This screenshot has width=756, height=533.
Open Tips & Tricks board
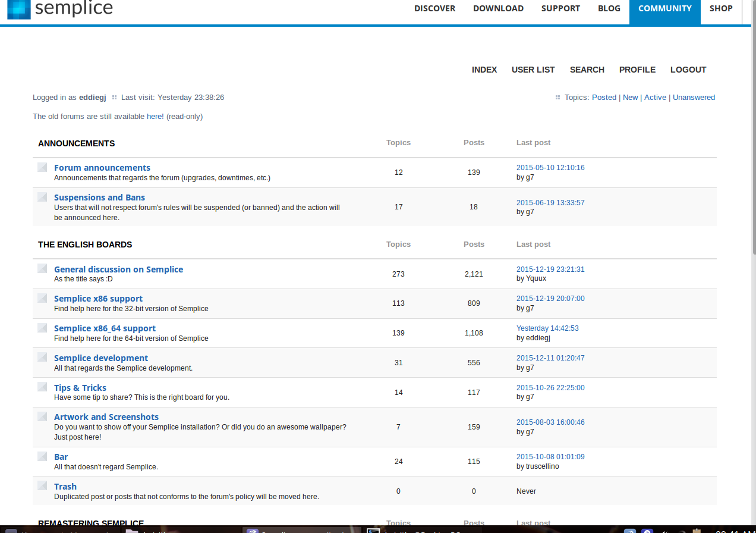(x=80, y=388)
